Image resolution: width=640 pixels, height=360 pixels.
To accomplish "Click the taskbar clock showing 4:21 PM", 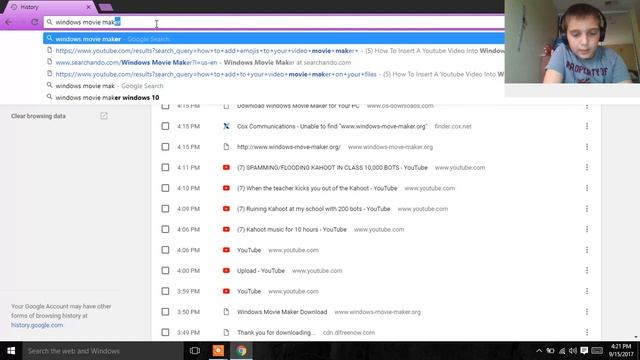I will 621,351.
